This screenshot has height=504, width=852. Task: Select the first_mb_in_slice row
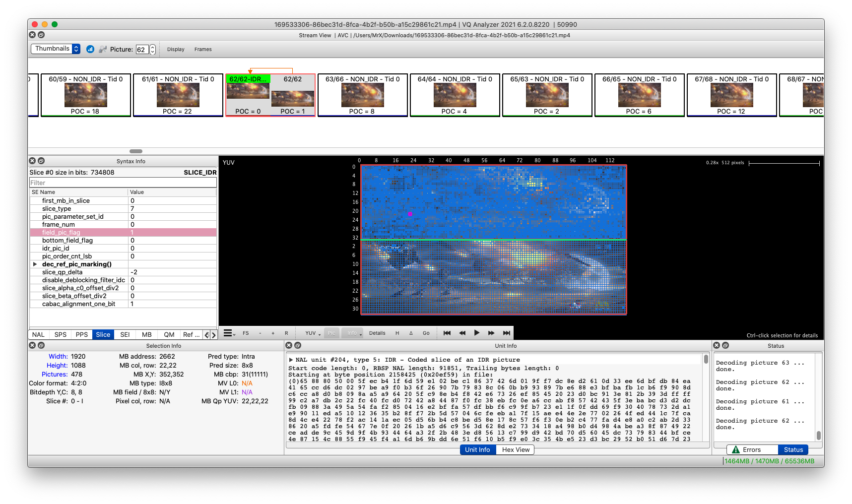click(x=123, y=200)
